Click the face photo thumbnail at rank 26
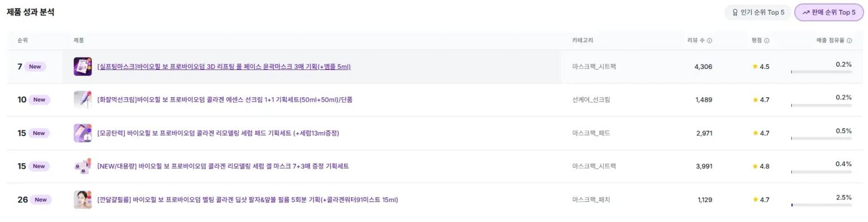 click(x=83, y=200)
